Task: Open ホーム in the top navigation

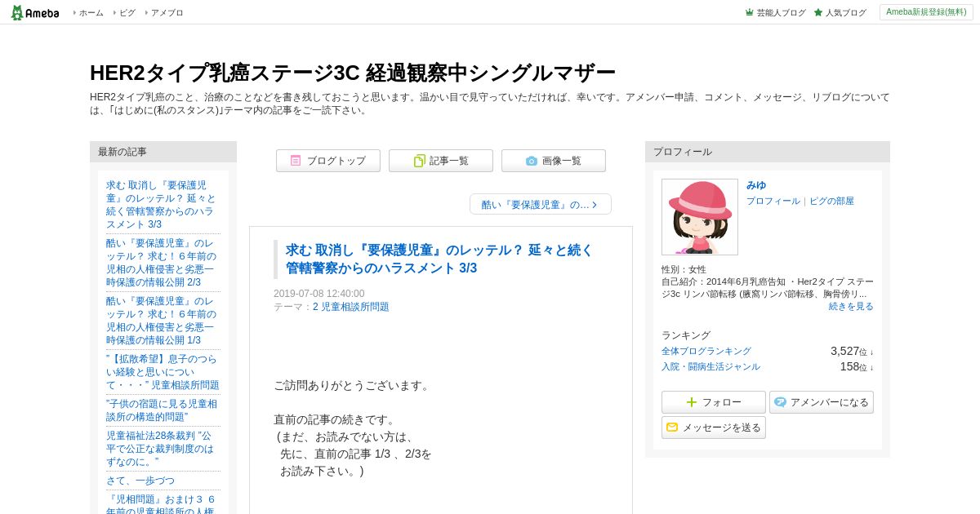Action: (91, 13)
